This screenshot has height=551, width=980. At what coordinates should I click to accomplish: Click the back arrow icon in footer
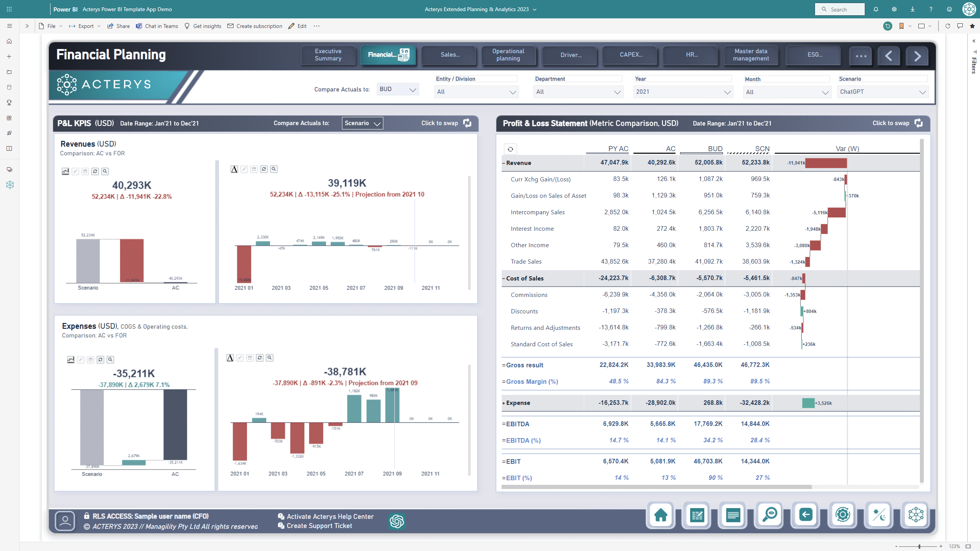[806, 515]
